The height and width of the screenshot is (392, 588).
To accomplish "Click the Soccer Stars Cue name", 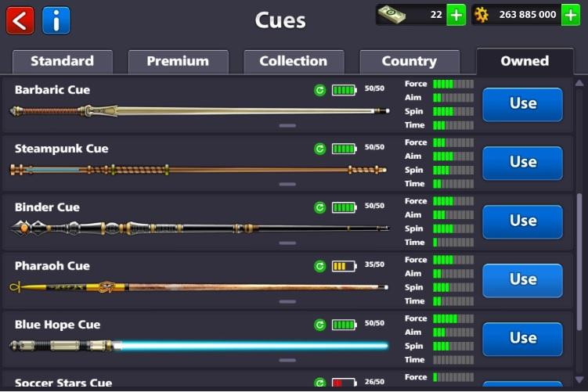I will point(63,383).
